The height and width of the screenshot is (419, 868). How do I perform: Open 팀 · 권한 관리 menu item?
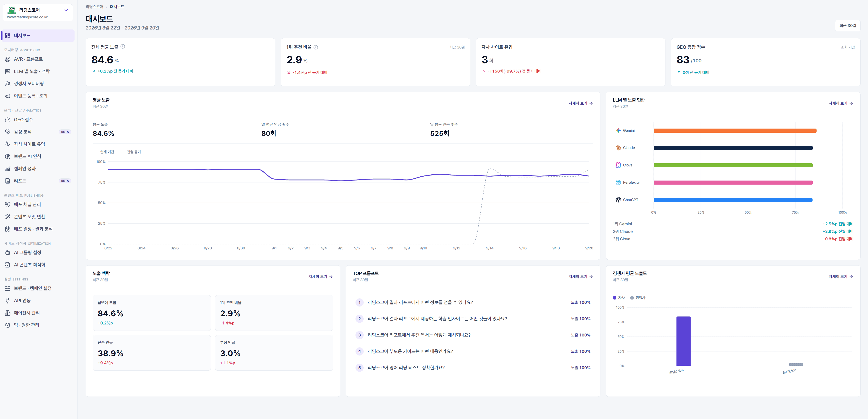tap(38, 325)
